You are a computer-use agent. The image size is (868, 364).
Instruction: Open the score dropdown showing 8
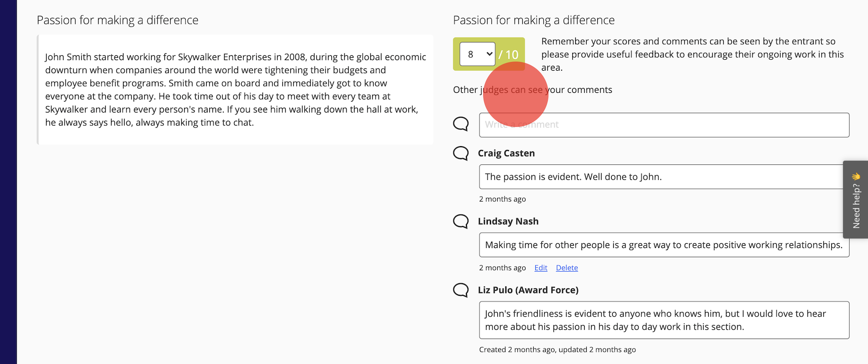(477, 54)
